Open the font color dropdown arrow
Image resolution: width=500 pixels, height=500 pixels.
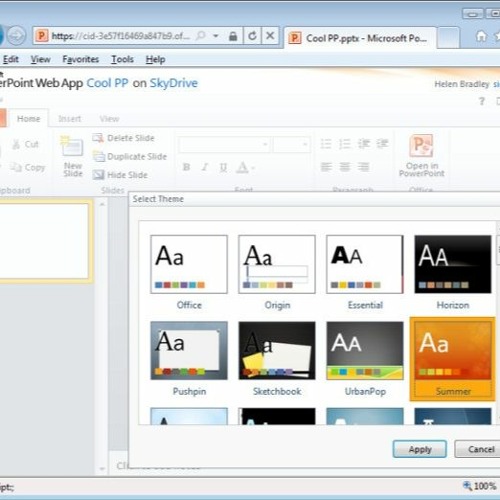click(253, 168)
